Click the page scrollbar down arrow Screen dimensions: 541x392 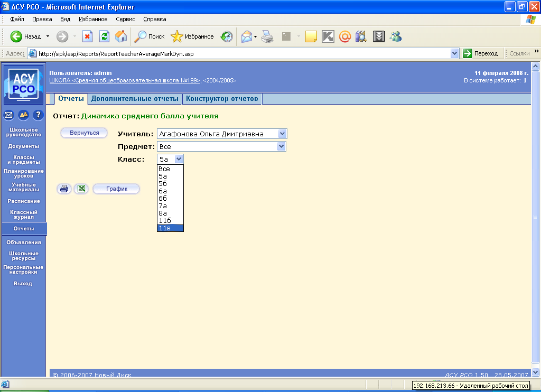(536, 372)
